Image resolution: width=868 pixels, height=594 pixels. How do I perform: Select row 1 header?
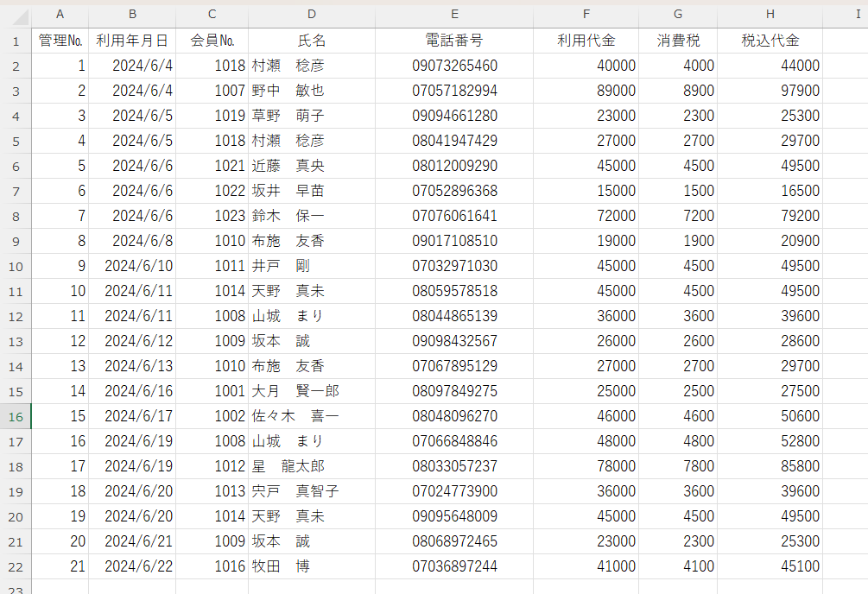16,41
